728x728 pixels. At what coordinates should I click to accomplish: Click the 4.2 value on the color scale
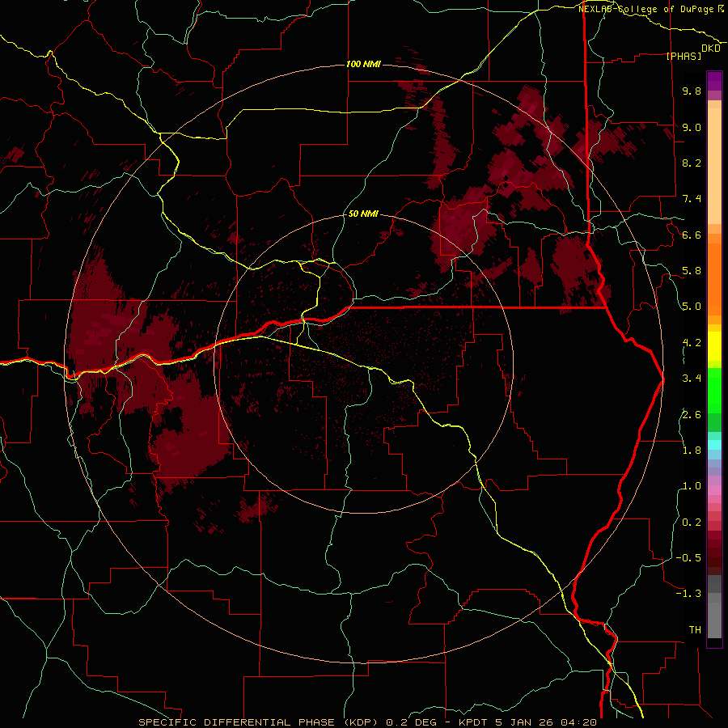click(692, 343)
